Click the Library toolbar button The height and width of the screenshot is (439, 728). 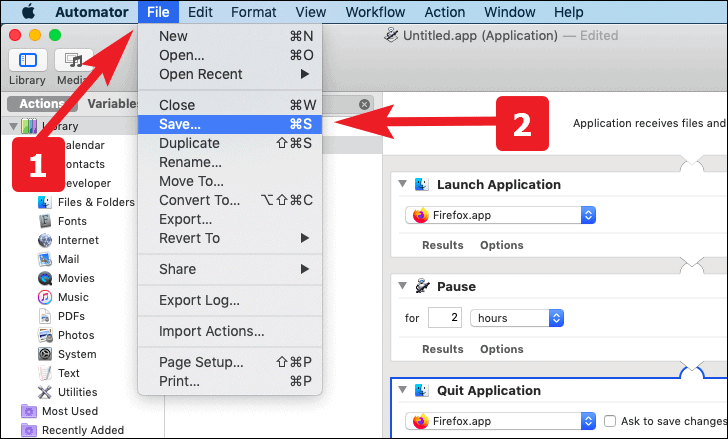pyautogui.click(x=28, y=60)
